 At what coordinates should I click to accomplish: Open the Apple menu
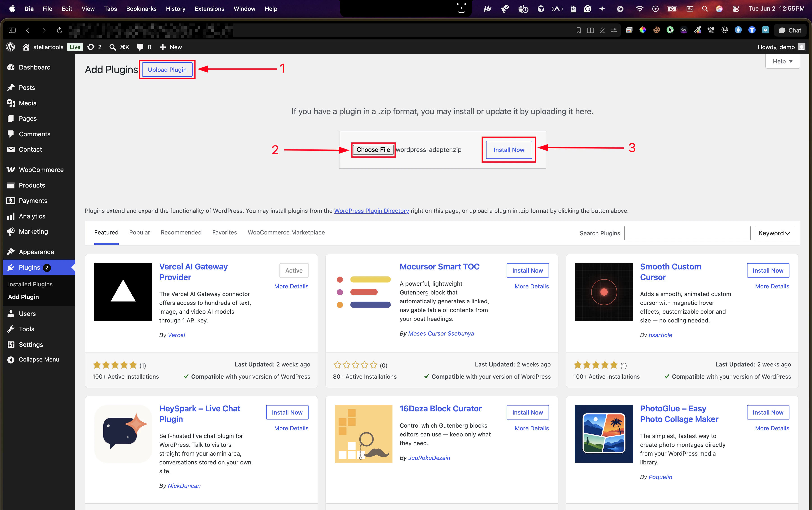coord(12,8)
